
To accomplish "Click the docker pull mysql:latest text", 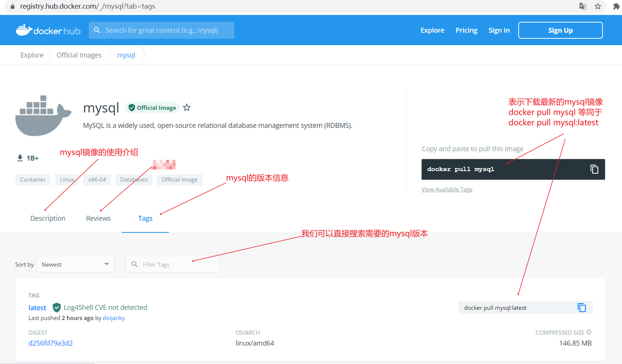I will click(x=495, y=308).
